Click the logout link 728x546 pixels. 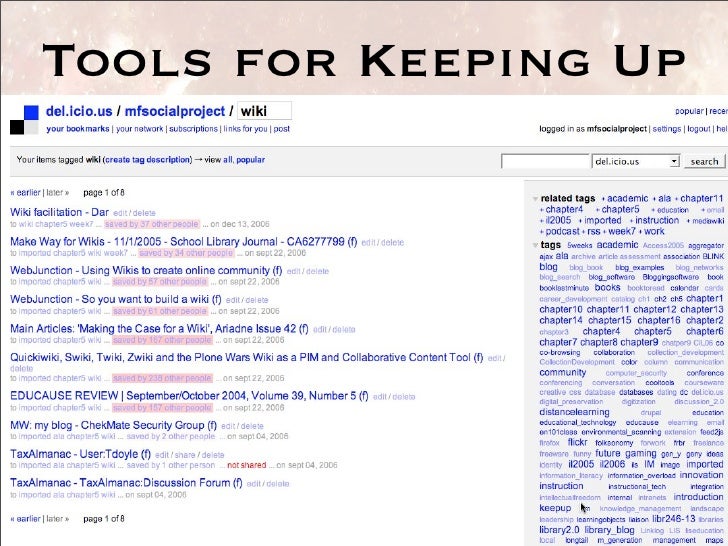(699, 129)
